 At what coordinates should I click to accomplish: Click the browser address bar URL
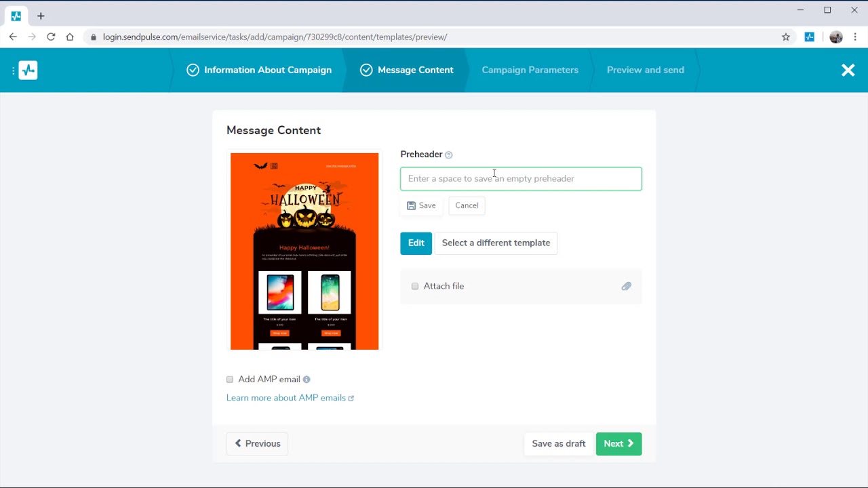click(275, 37)
